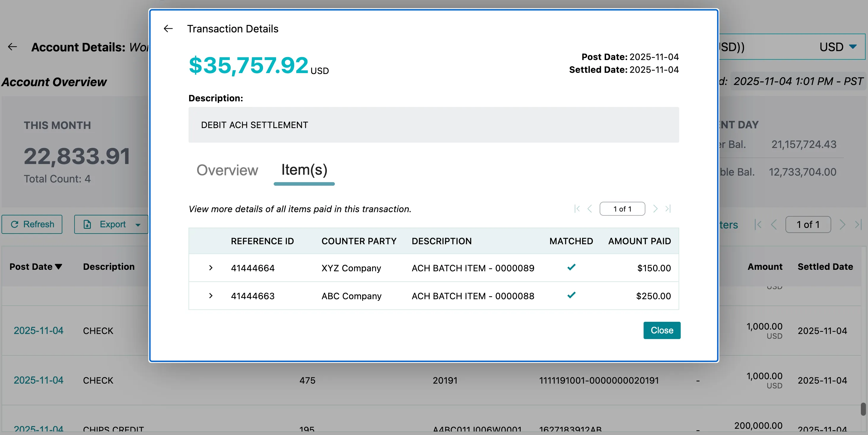Screen dimensions: 868x435
Task: Open the USD currency dropdown
Action: tap(853, 47)
